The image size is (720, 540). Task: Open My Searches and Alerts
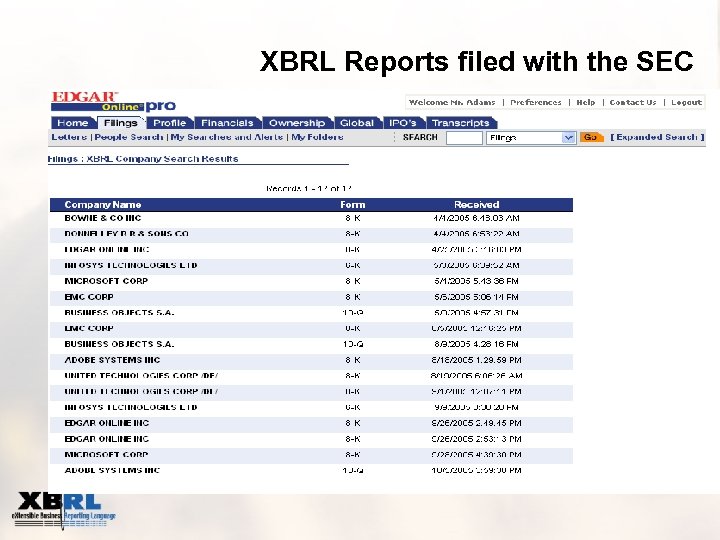[x=227, y=137]
